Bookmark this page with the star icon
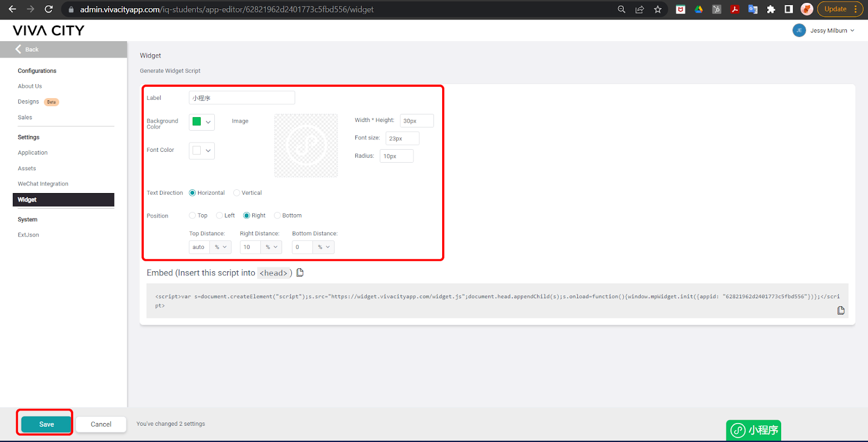868x442 pixels. pyautogui.click(x=658, y=9)
